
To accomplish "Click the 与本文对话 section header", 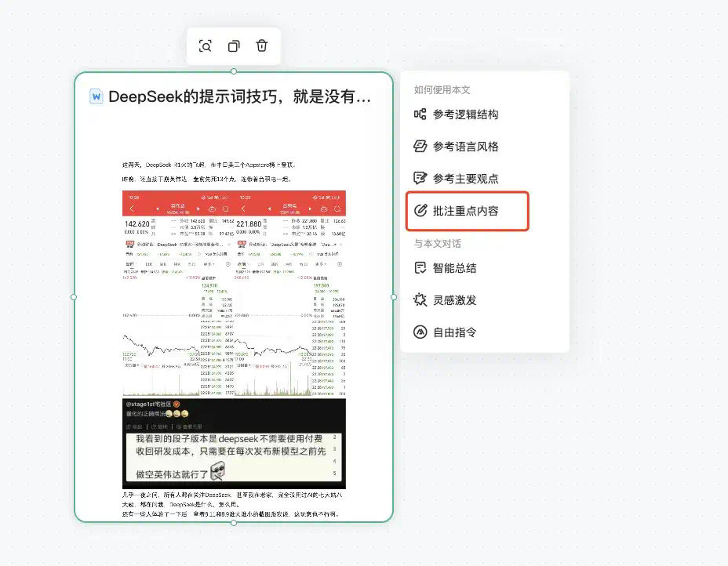I will pos(438,244).
